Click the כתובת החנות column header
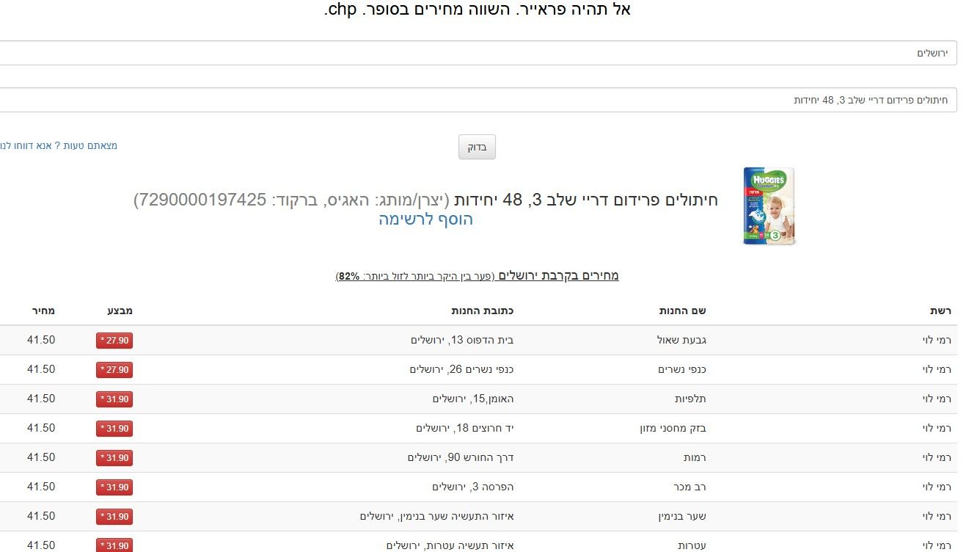 [482, 310]
